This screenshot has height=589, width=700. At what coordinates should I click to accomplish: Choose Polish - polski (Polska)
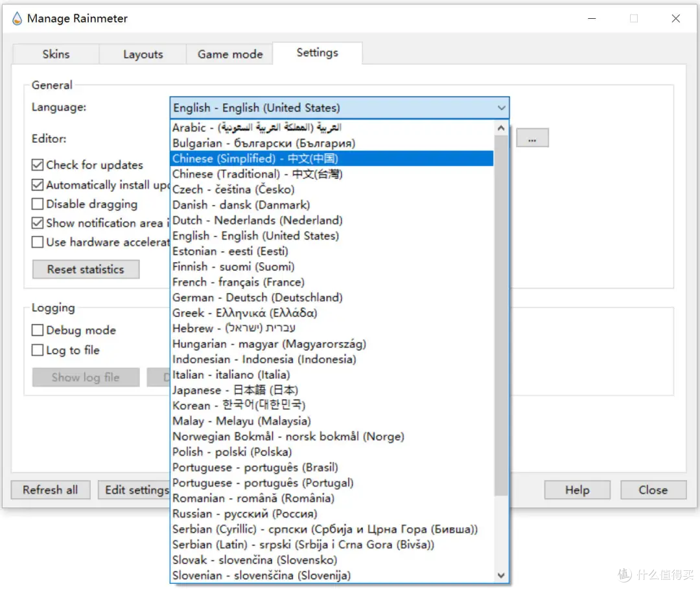(x=332, y=452)
